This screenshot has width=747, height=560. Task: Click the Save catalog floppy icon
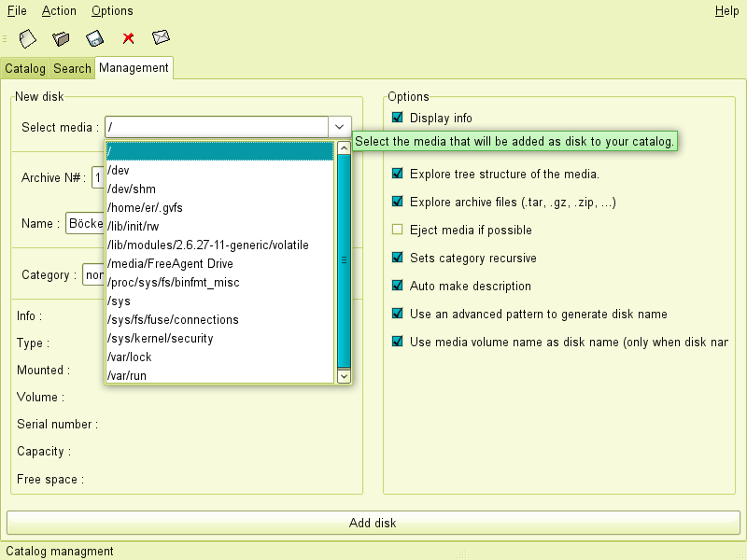(94, 38)
